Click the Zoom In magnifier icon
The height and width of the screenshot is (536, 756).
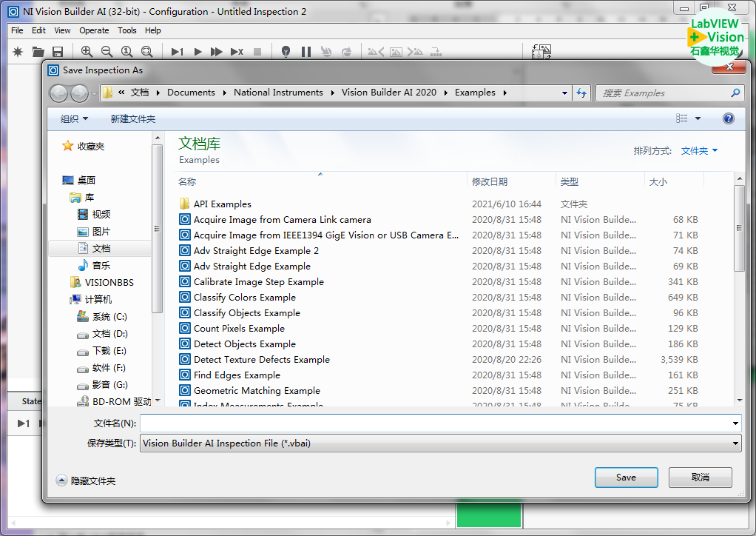pos(87,52)
